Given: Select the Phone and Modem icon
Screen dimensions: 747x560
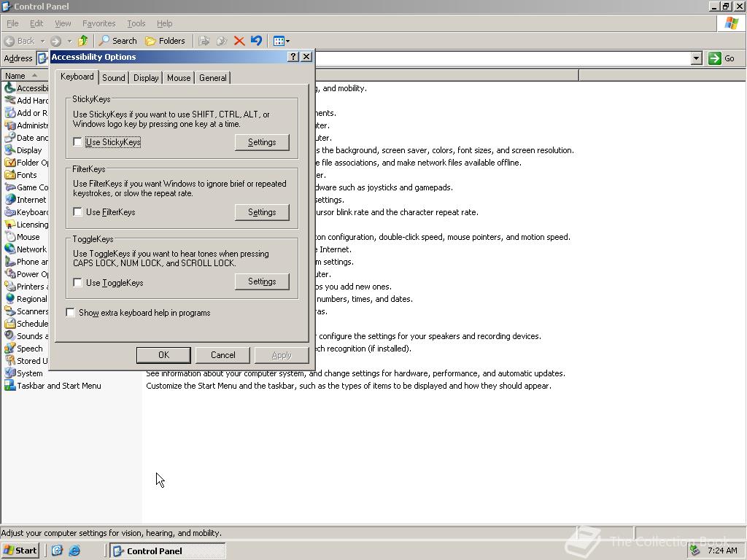Looking at the screenshot, I should pyautogui.click(x=9, y=262).
